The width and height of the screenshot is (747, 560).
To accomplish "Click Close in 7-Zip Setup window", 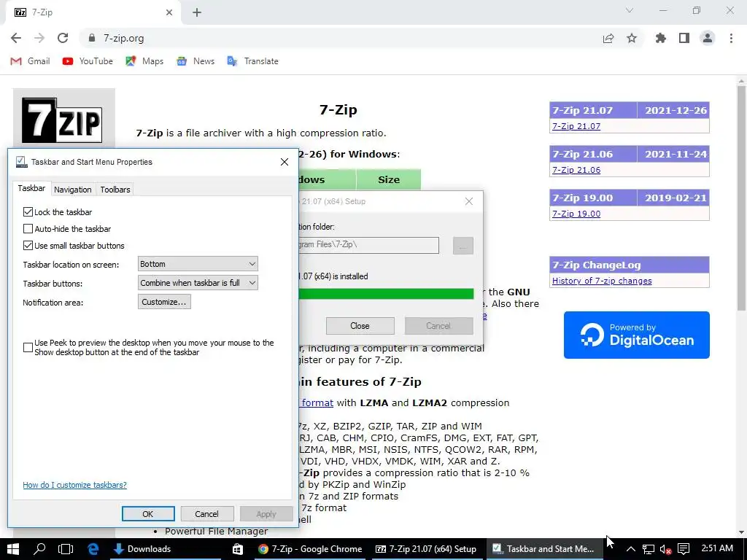I will click(x=360, y=326).
